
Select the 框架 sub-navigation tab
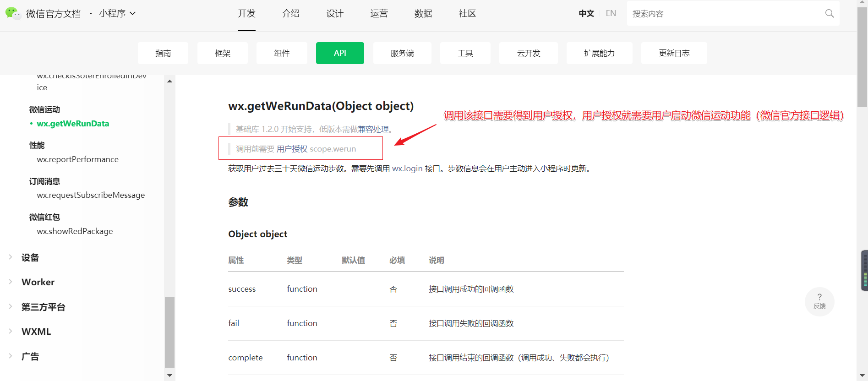(223, 53)
